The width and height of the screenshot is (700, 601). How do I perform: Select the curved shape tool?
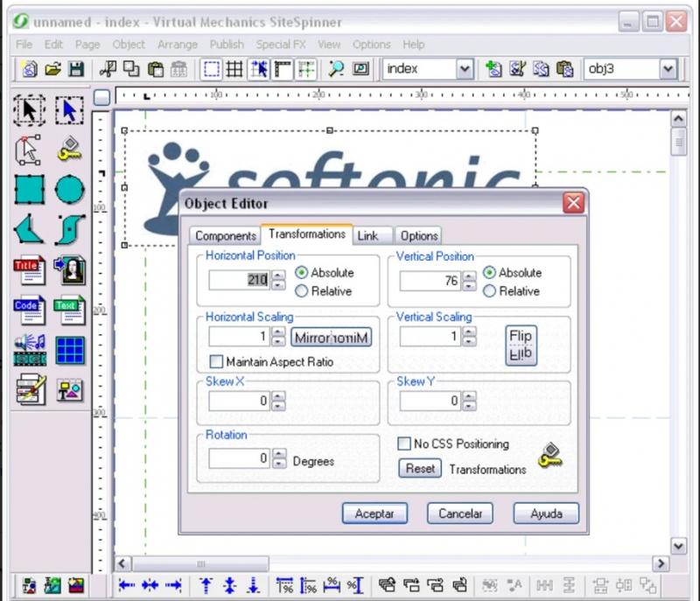(x=70, y=229)
